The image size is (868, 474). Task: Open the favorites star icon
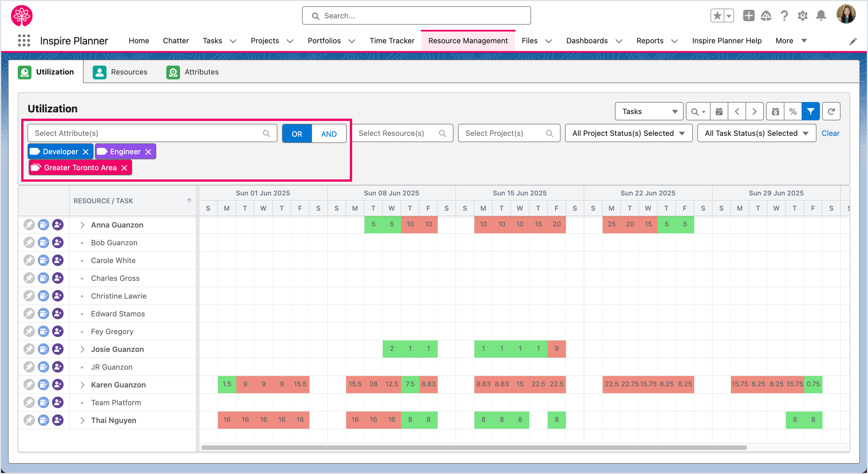point(717,15)
